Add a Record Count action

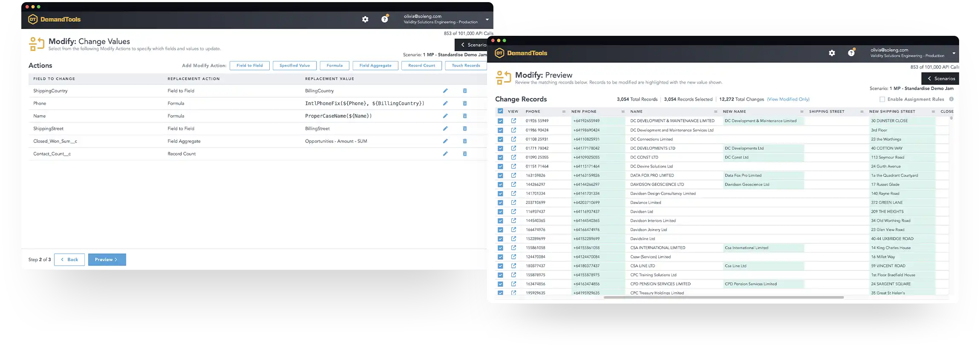pos(421,65)
